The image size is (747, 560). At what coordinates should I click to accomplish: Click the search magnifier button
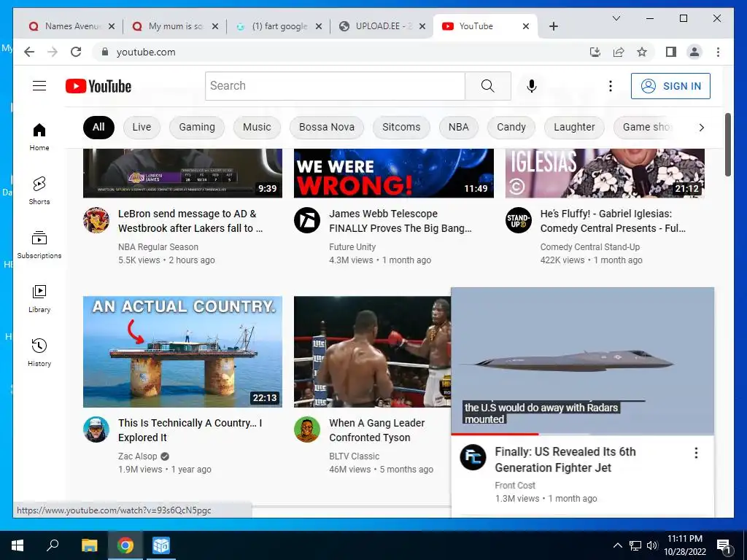click(488, 86)
